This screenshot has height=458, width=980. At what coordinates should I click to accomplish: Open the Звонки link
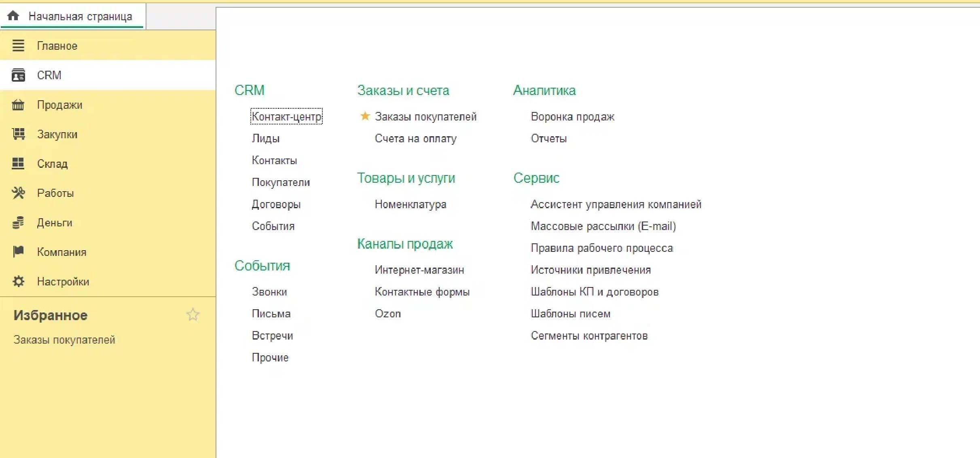(x=269, y=291)
